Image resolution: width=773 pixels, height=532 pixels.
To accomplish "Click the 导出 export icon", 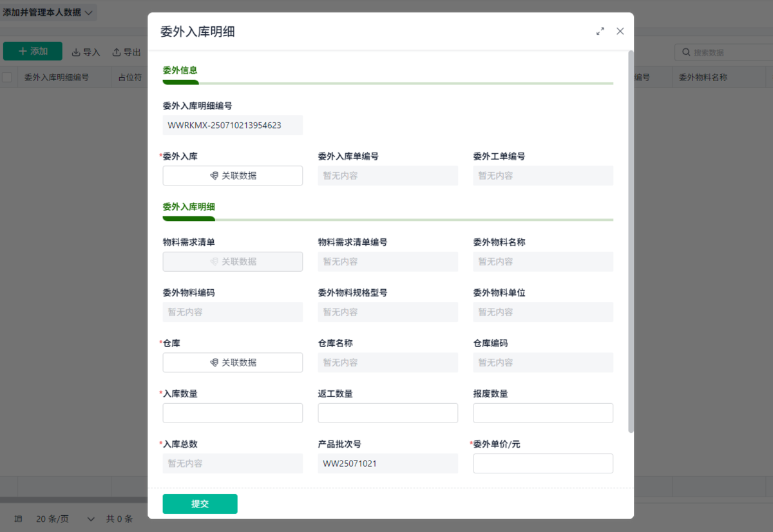I will click(117, 52).
